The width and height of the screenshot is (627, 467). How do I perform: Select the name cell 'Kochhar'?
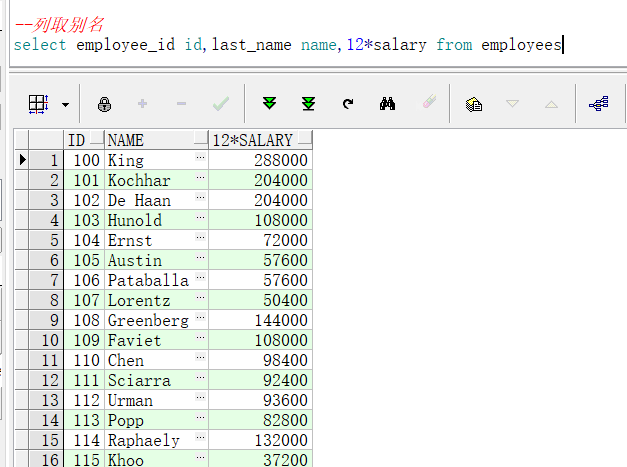(x=156, y=180)
